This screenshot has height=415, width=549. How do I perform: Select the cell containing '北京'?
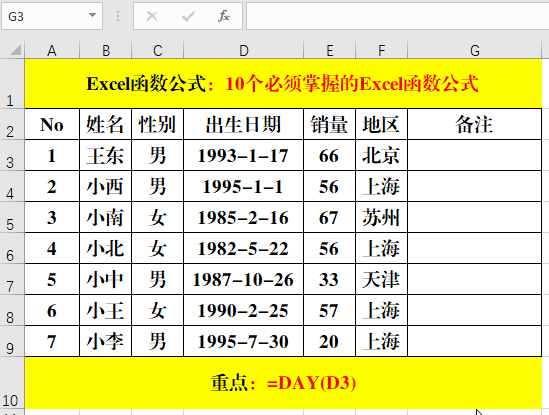point(381,155)
